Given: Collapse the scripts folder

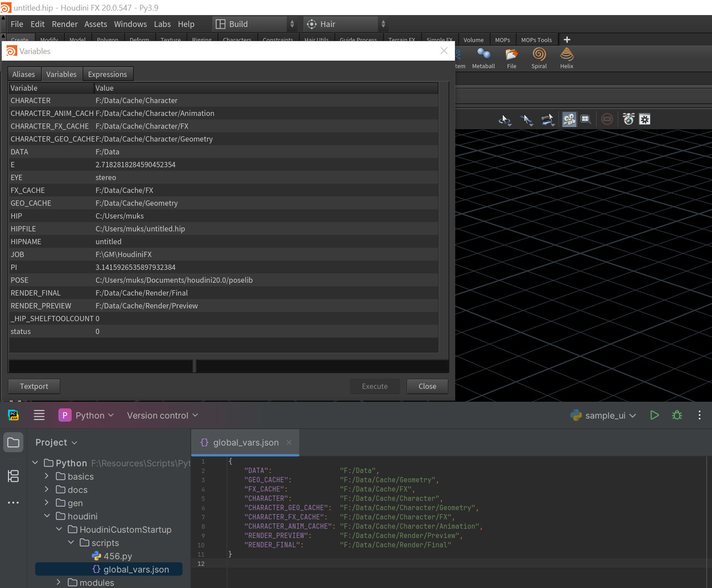Looking at the screenshot, I should [71, 542].
